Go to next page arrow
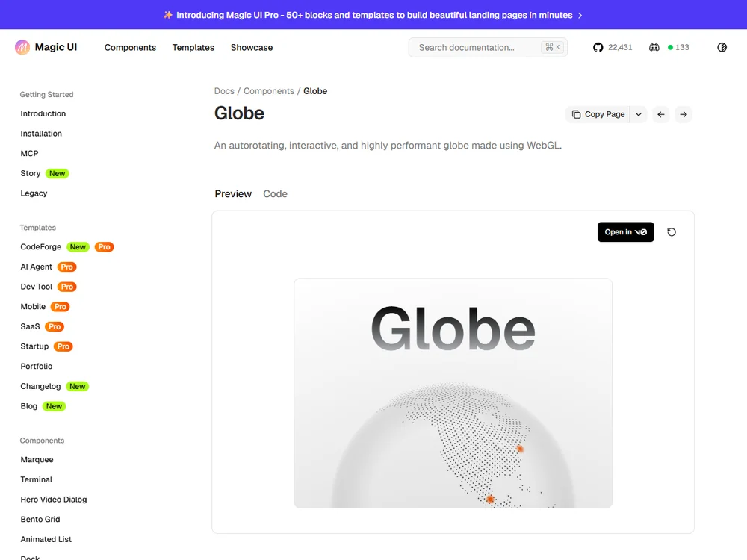 (684, 114)
